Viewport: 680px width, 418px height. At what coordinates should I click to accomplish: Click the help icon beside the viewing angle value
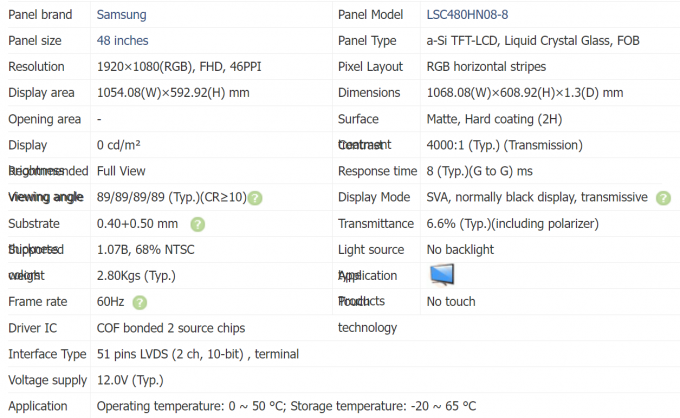(255, 198)
